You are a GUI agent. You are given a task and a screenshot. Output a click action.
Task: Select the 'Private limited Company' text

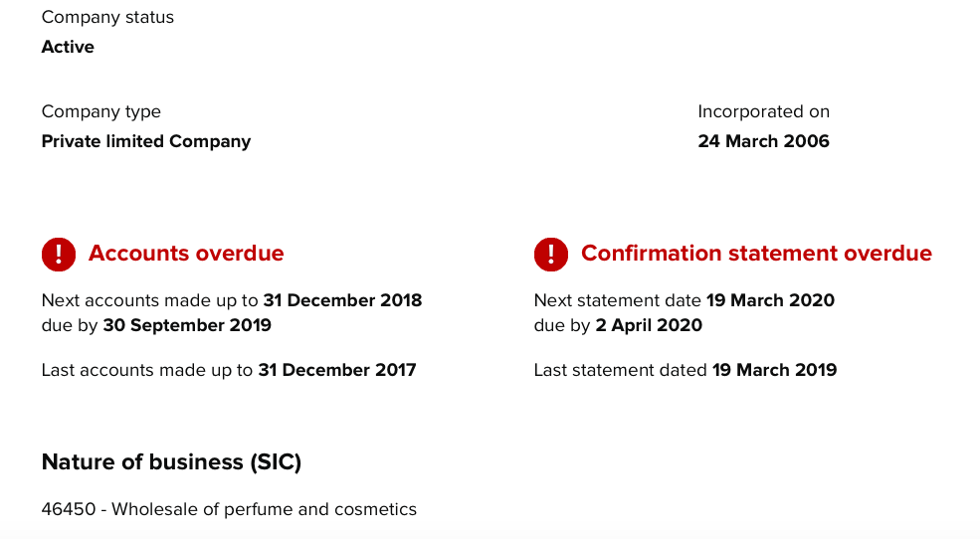(145, 141)
